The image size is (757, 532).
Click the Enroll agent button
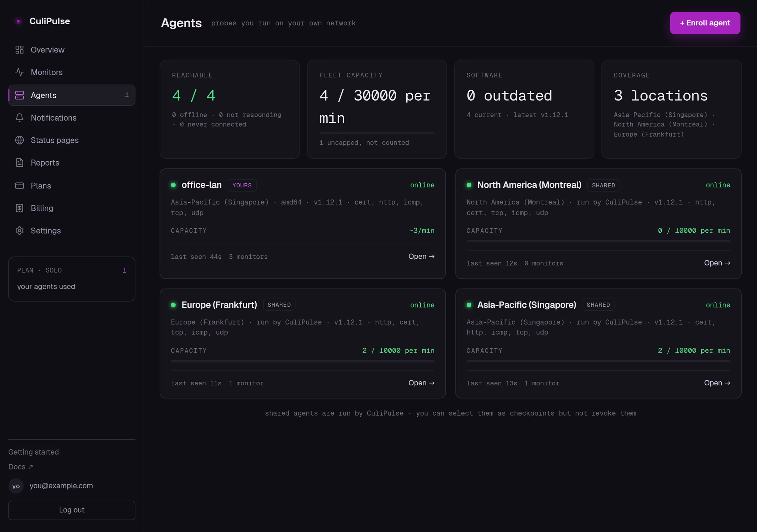[x=705, y=23]
